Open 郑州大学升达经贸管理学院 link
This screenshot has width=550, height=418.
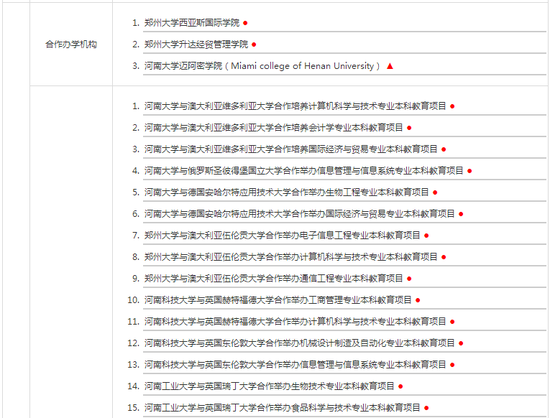pyautogui.click(x=196, y=44)
